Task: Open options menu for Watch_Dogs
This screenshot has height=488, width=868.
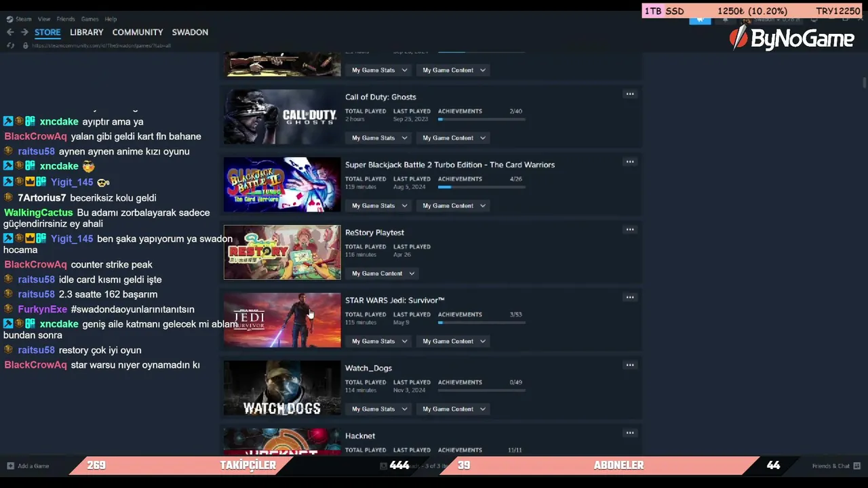Action: [x=630, y=365]
